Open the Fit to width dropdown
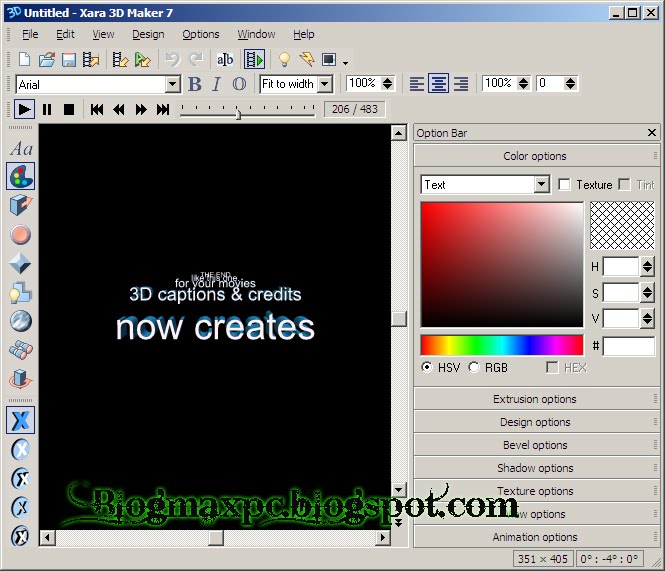The height and width of the screenshot is (571, 665). click(325, 84)
